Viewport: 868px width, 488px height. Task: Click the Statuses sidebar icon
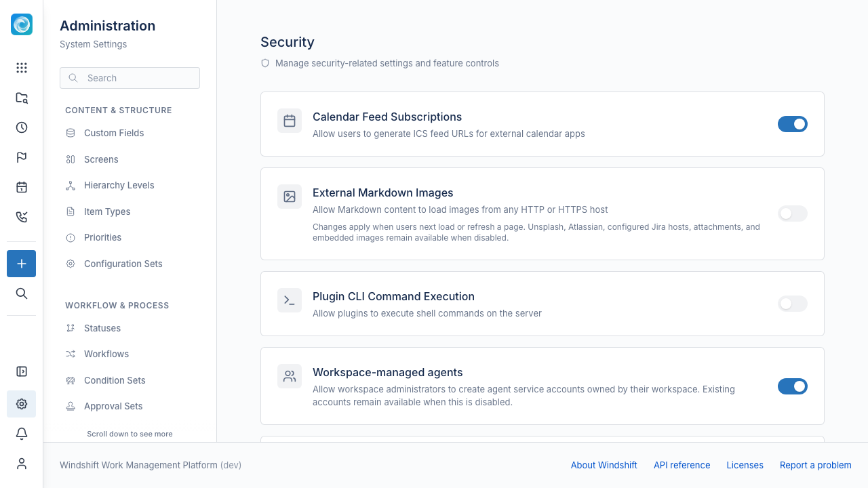click(x=71, y=328)
